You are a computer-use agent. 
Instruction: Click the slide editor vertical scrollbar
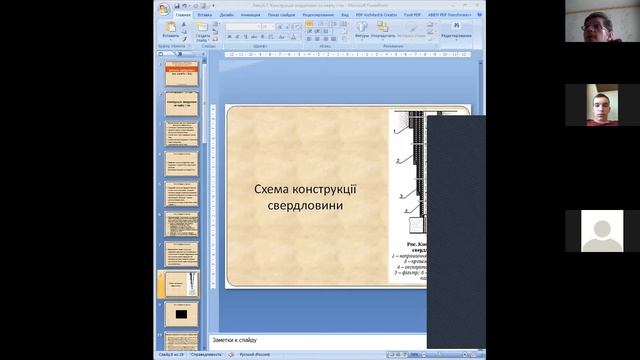click(480, 88)
